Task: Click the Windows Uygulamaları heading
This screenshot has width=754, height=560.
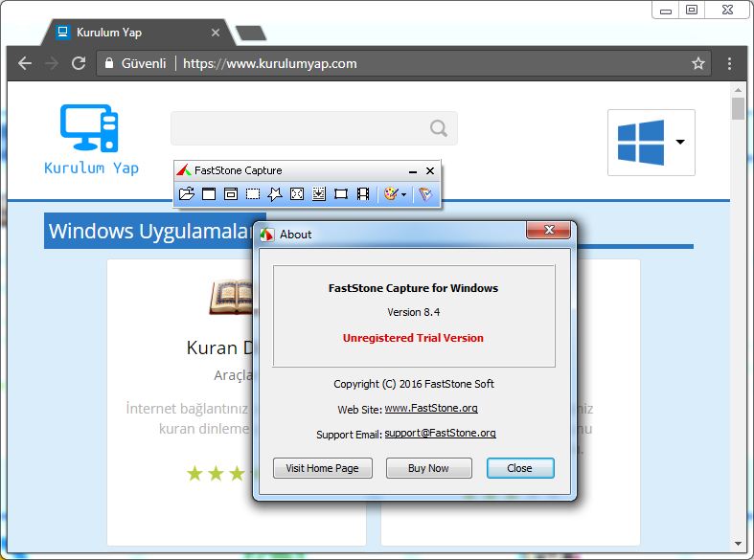Action: click(x=151, y=231)
